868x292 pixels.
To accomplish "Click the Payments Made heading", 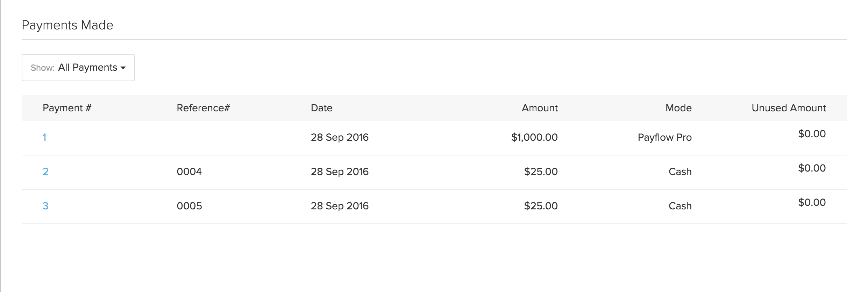I will tap(67, 25).
